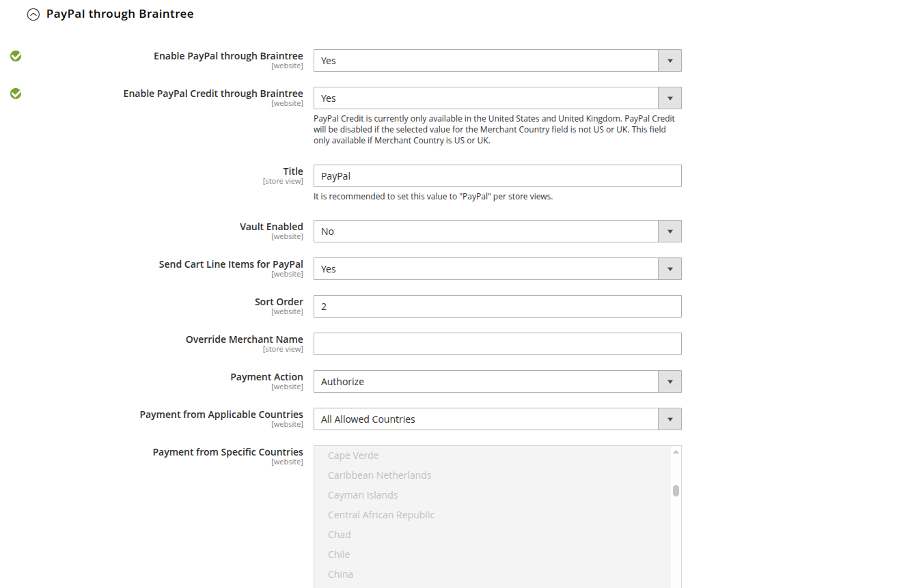Collapse the PayPal through Braintree section
The image size is (910, 588).
point(33,14)
